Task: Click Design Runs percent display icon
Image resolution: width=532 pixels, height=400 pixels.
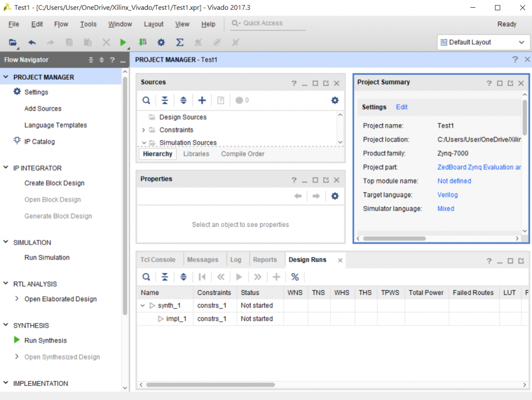Action: click(295, 277)
